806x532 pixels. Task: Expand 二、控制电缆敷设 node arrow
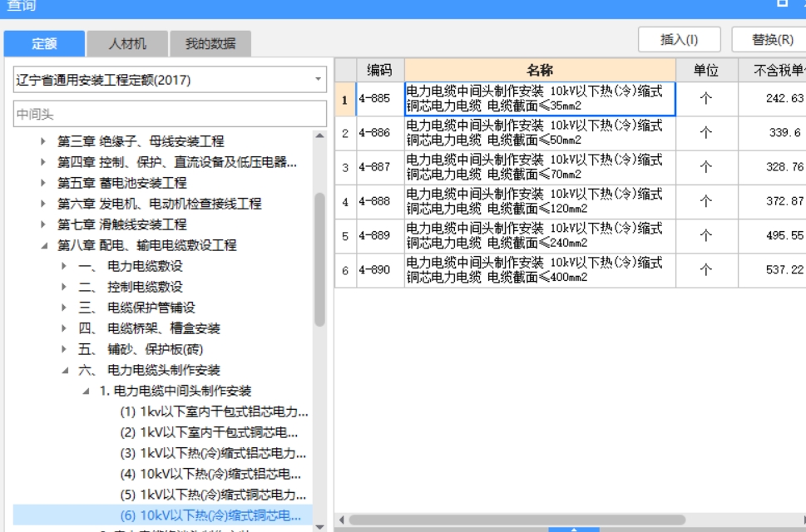pyautogui.click(x=64, y=287)
